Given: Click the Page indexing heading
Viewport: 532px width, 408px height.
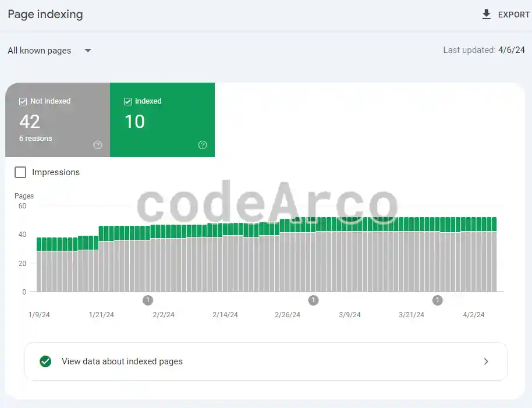Looking at the screenshot, I should pos(45,14).
